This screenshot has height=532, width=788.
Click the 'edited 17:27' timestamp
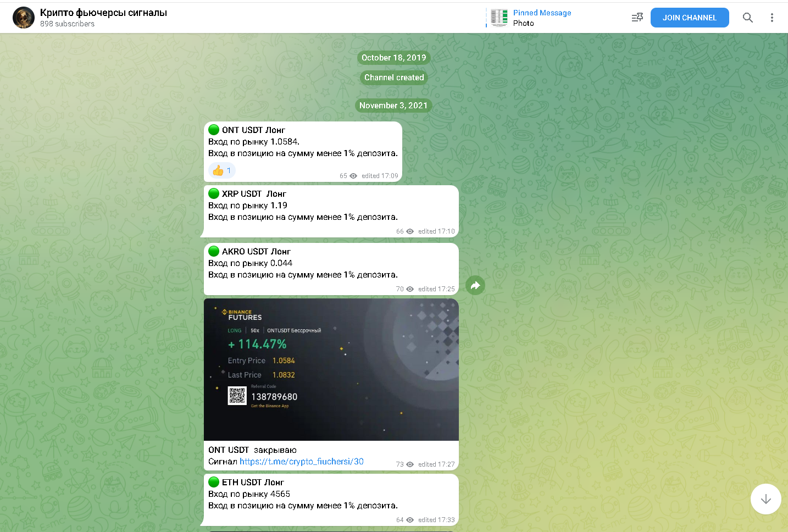(x=436, y=464)
